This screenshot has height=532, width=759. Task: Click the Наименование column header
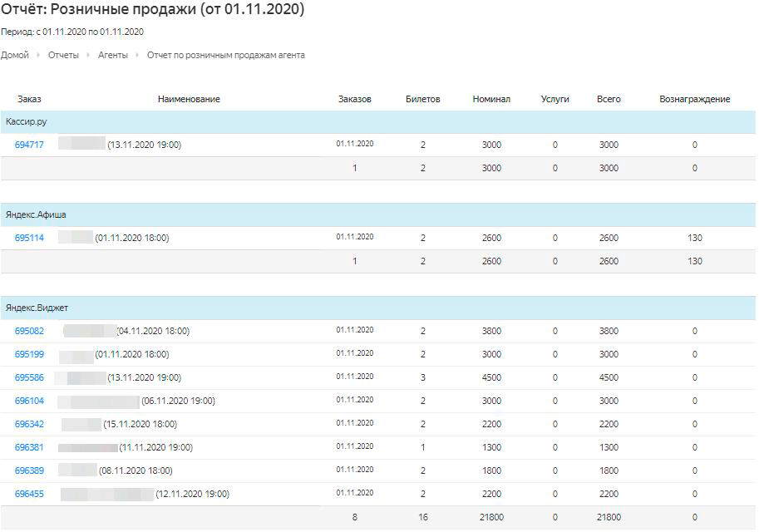[189, 99]
